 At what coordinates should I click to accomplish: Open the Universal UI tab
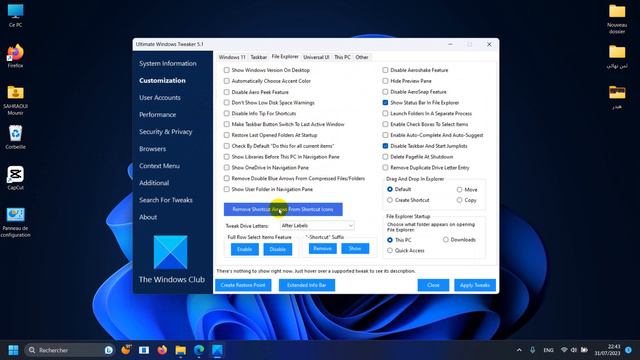(x=316, y=57)
